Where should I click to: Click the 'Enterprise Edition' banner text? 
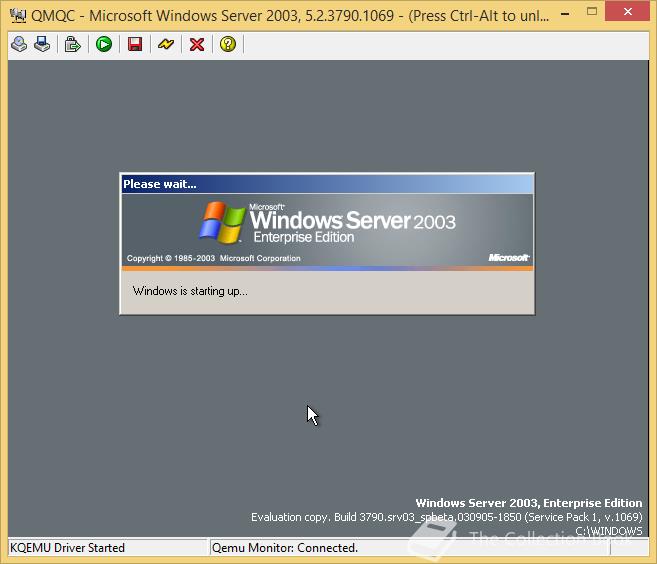(x=304, y=237)
